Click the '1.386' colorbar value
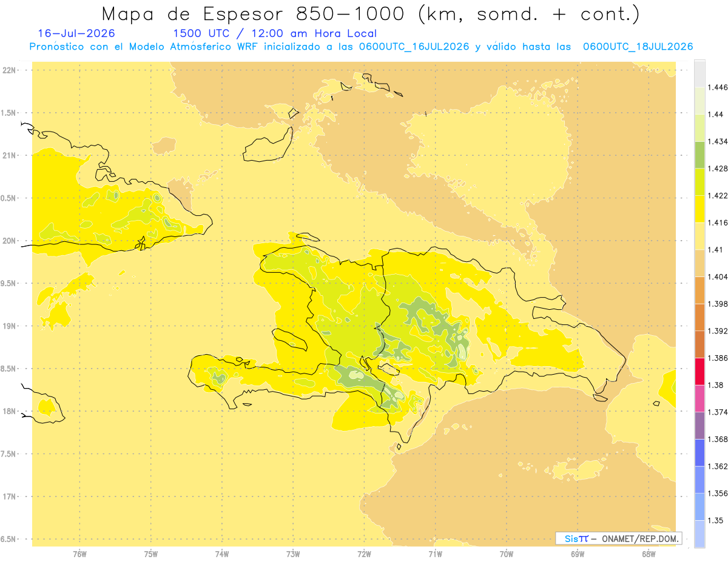Image resolution: width=728 pixels, height=562 pixels. click(718, 358)
